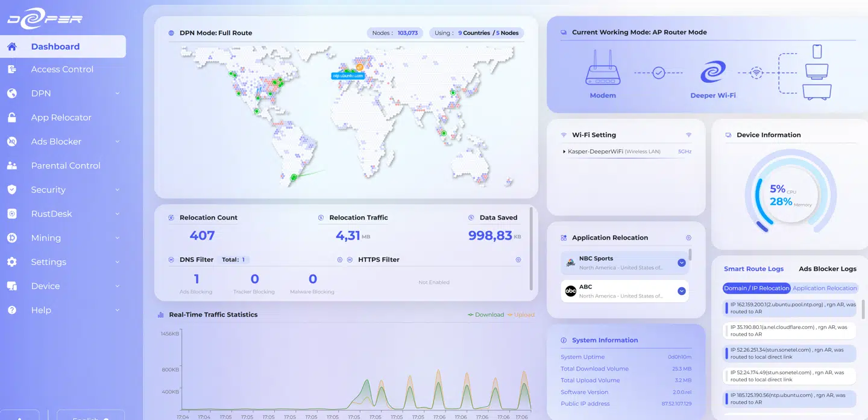This screenshot has height=420, width=868.
Task: Click Wi-Fi signal icon right of Wi-Fi Setting
Action: pyautogui.click(x=688, y=135)
